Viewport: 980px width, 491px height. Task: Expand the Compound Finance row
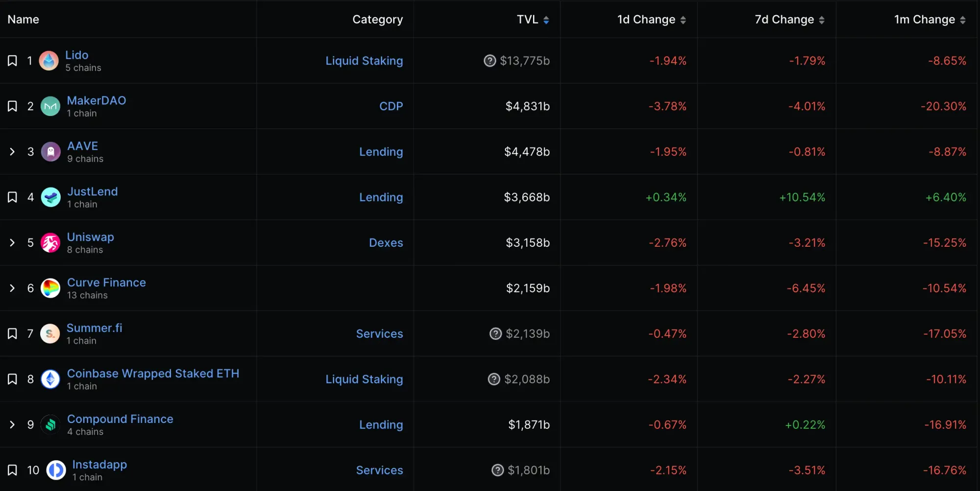(x=12, y=425)
